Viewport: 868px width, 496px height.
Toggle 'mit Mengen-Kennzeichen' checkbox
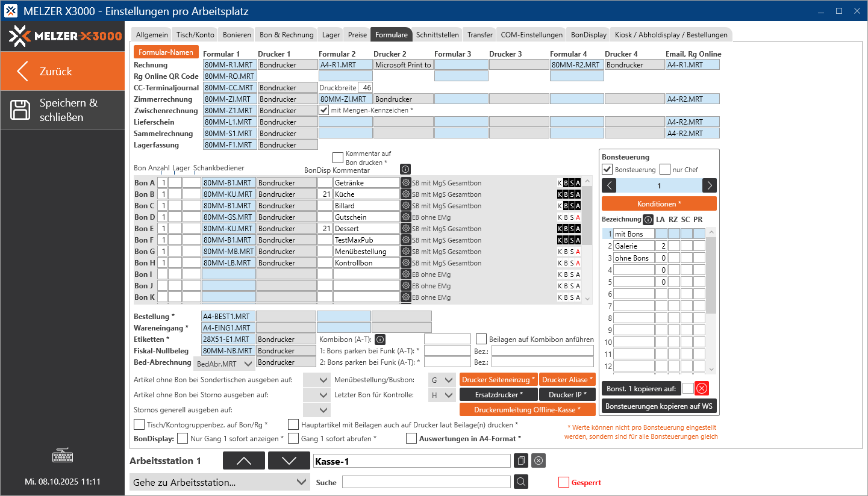pos(324,110)
